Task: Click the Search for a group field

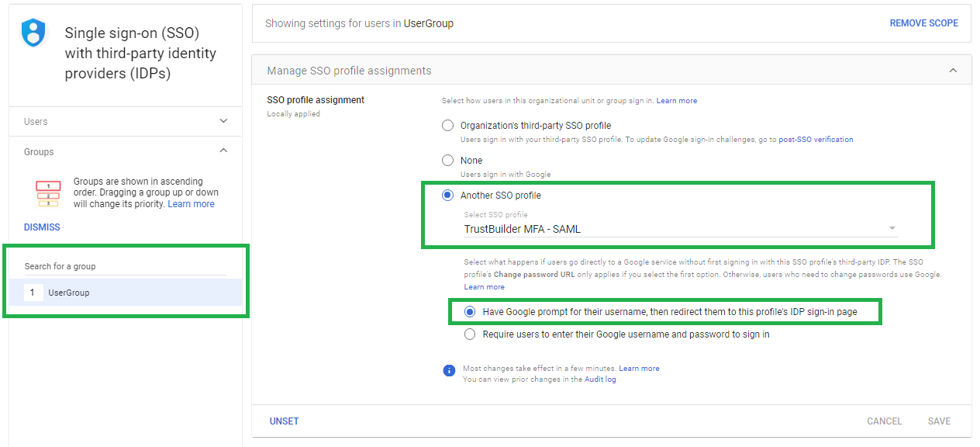Action: [x=124, y=266]
